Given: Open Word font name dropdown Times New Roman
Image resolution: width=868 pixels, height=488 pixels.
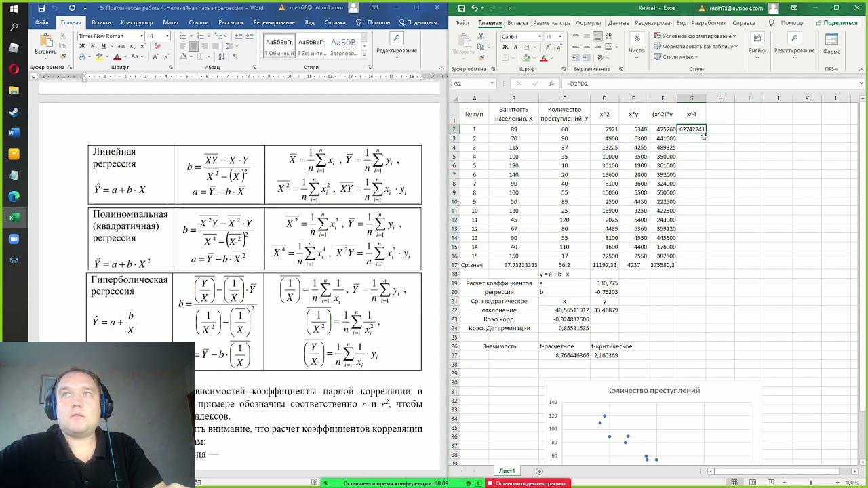Looking at the screenshot, I should pyautogui.click(x=141, y=36).
